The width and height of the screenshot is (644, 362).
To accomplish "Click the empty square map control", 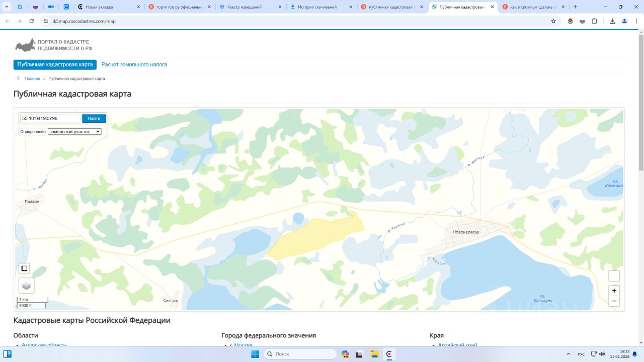I will pos(614,276).
